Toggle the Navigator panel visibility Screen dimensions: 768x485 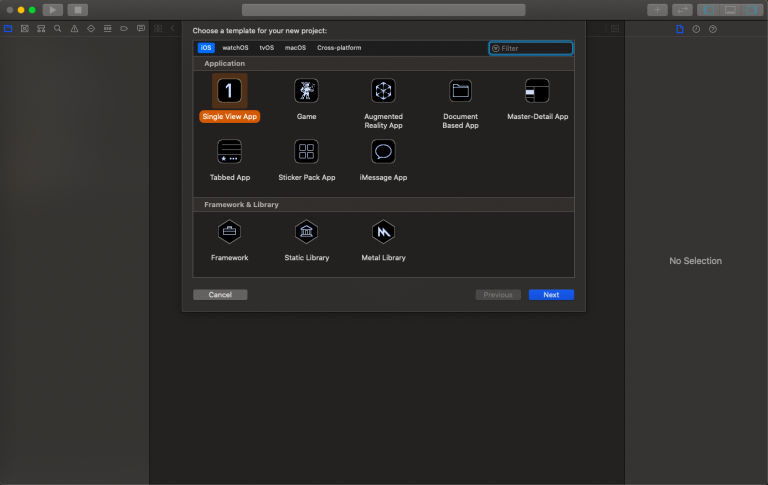pyautogui.click(x=709, y=10)
